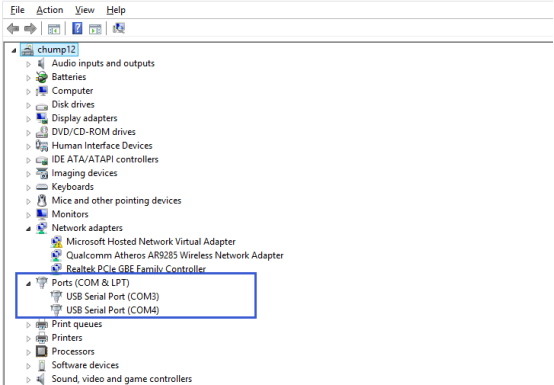This screenshot has width=554, height=385.
Task: Click the Batteries category icon
Action: [x=42, y=77]
